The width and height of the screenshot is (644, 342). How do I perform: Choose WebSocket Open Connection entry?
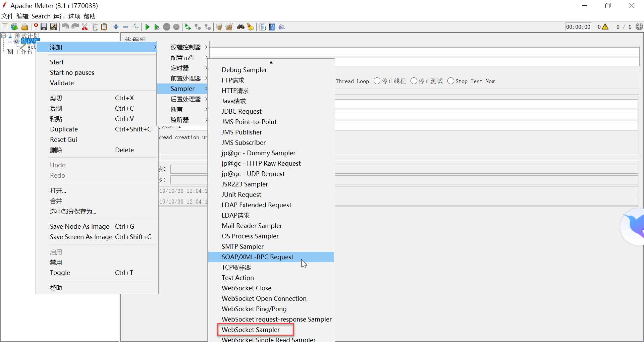[271, 299]
